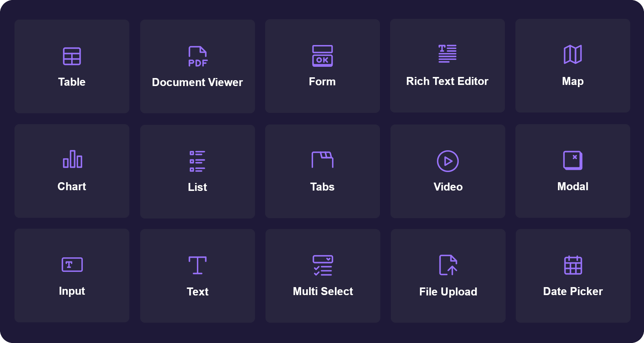Select the bar Chart icon

(x=72, y=159)
